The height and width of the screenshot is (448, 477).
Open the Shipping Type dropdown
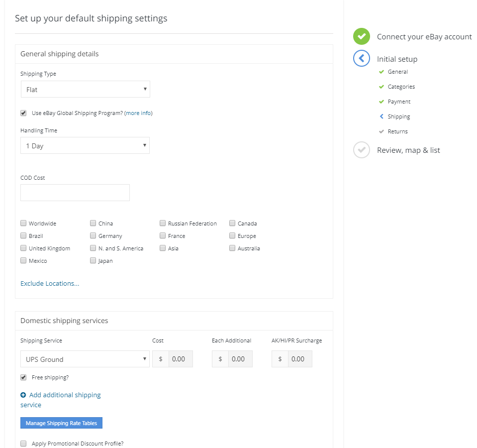point(85,90)
